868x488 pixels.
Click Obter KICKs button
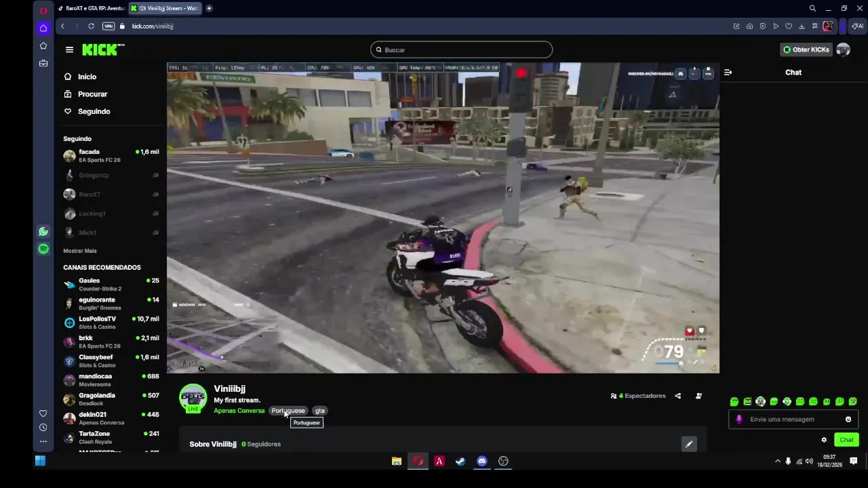(806, 49)
